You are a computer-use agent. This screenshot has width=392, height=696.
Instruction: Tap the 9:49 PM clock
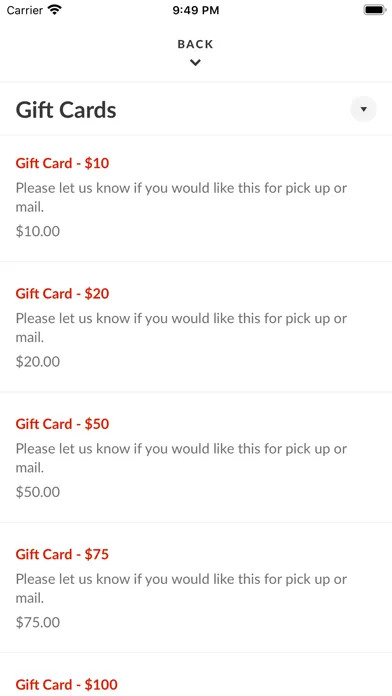click(196, 10)
